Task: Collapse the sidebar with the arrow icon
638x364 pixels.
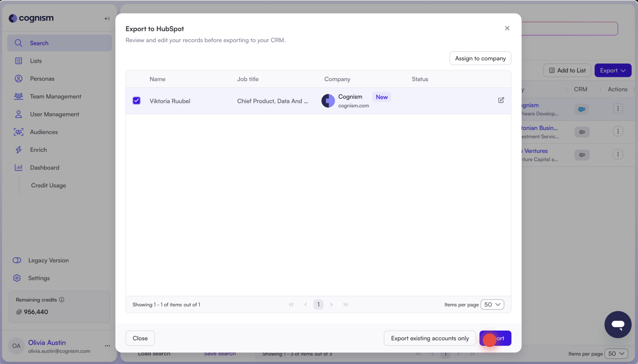Action: pos(107,19)
